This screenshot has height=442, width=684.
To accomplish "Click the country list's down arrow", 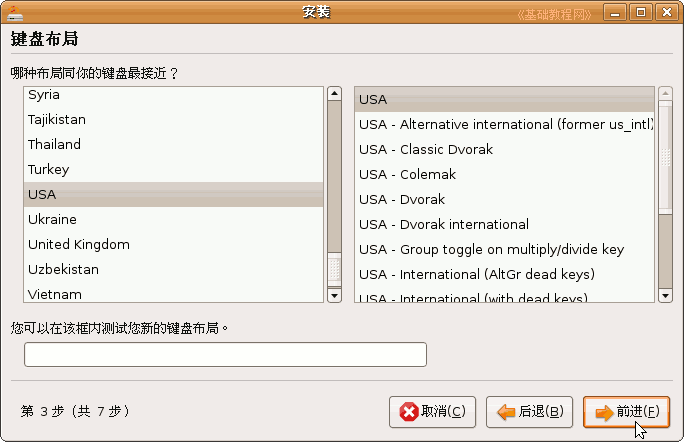I will tap(334, 295).
